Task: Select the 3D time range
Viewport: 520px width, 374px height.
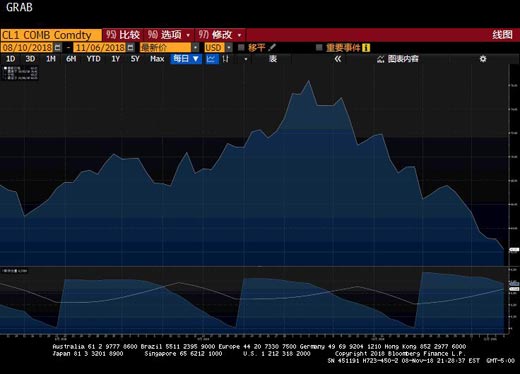Action: coord(30,59)
